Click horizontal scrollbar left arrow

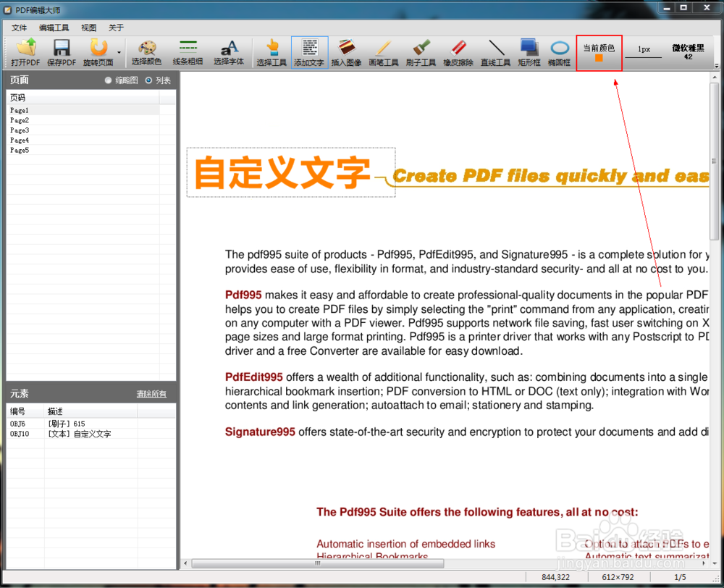[x=185, y=563]
